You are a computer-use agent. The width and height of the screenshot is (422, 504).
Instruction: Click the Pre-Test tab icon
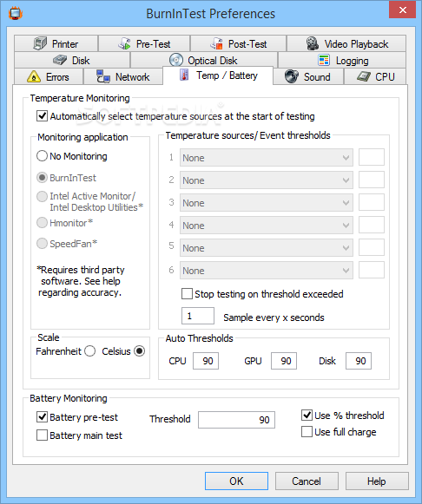(124, 43)
